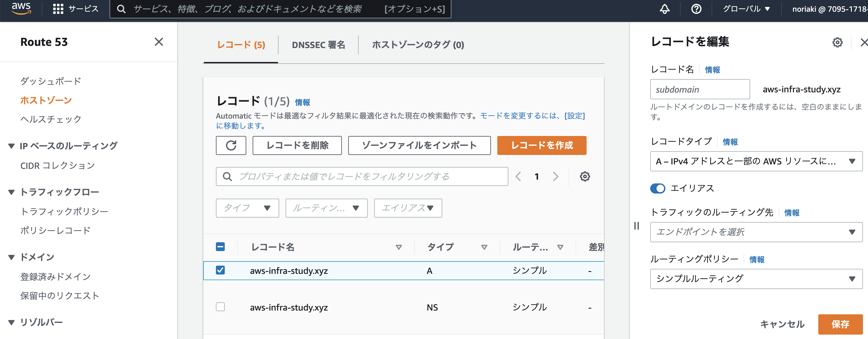
Task: Open the records table settings gear
Action: point(584,176)
